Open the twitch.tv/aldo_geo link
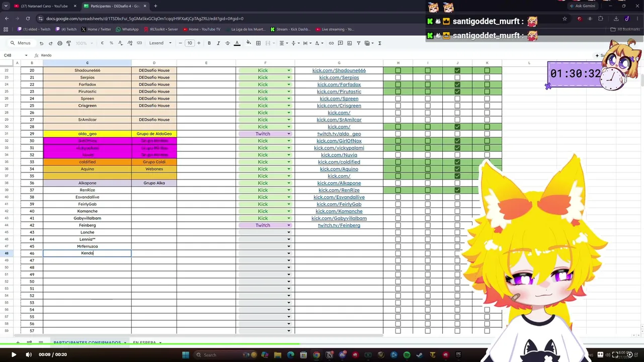 tap(339, 134)
